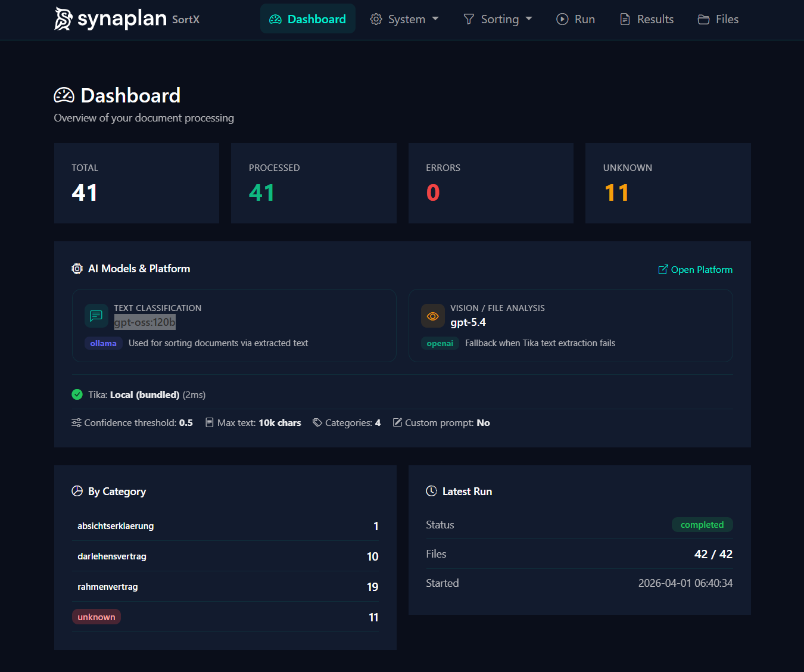Click the chat bubble icon for Text Classification

[96, 316]
